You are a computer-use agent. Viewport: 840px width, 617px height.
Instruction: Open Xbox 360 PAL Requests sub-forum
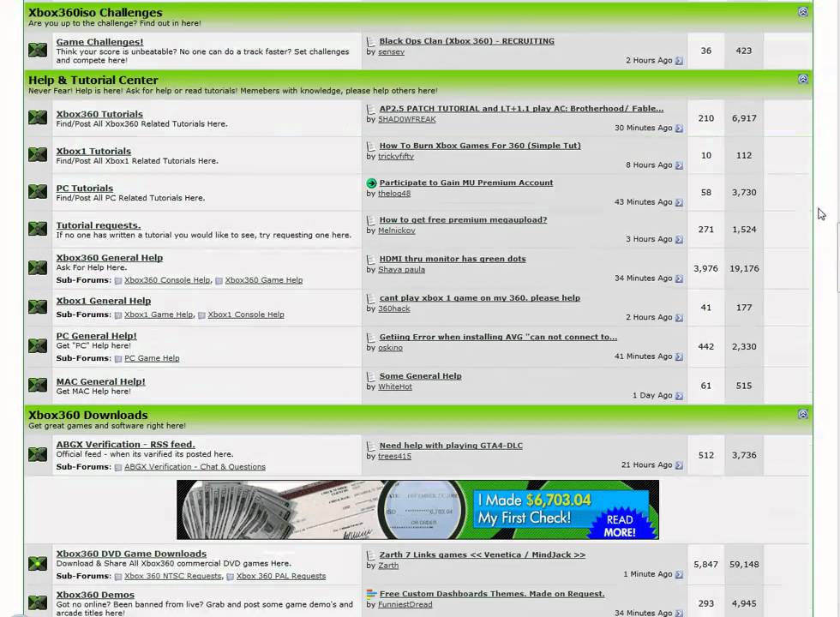281,576
